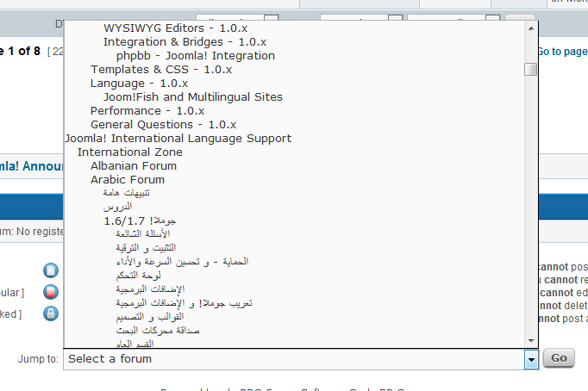Click the red popular-topic icon
Viewport: 588px width, 391px height.
pos(51,292)
